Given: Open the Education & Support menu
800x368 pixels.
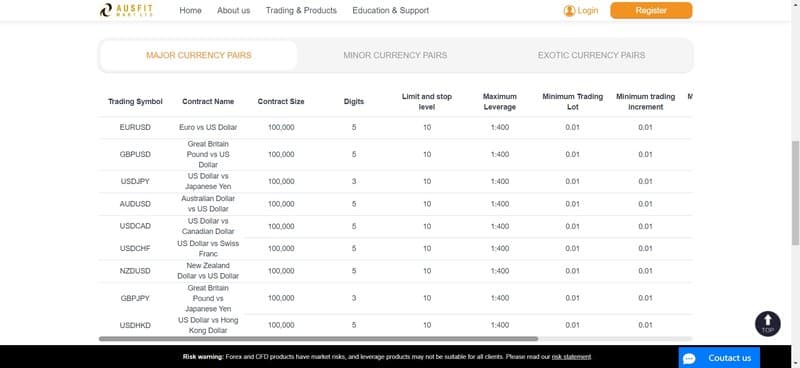Looking at the screenshot, I should 390,10.
